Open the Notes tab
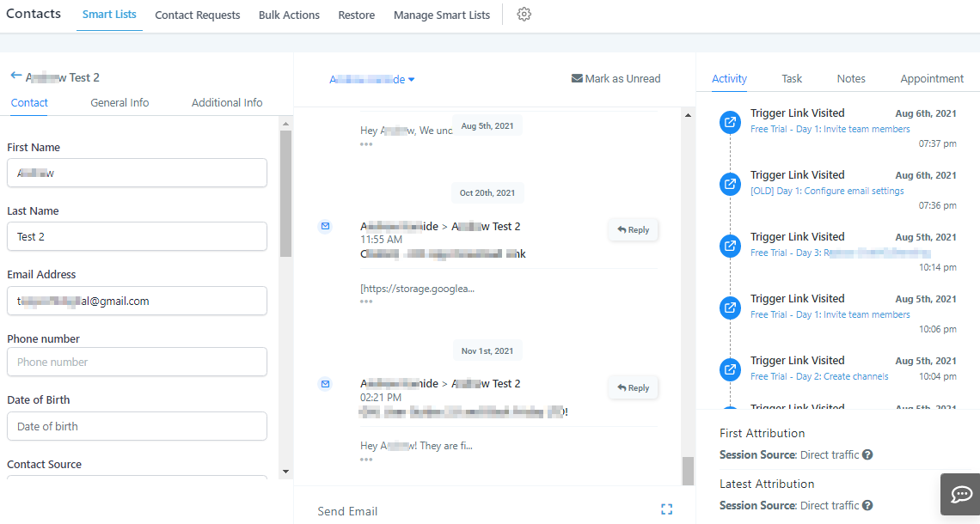Screen dimensions: 980x524 click(x=851, y=78)
